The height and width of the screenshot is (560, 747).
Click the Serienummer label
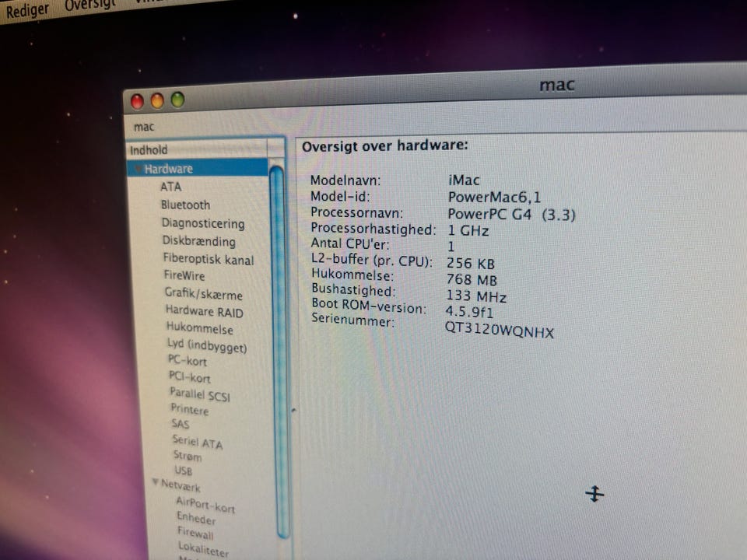click(352, 319)
